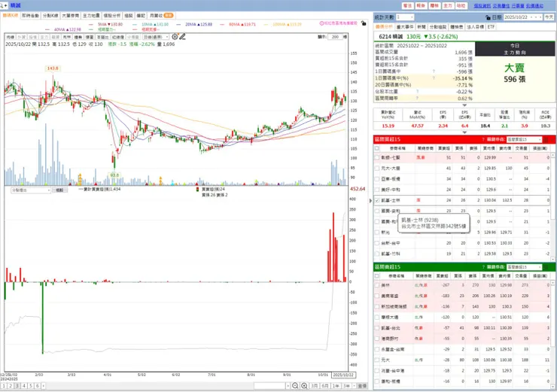Set chart range to 3月

click(x=315, y=386)
